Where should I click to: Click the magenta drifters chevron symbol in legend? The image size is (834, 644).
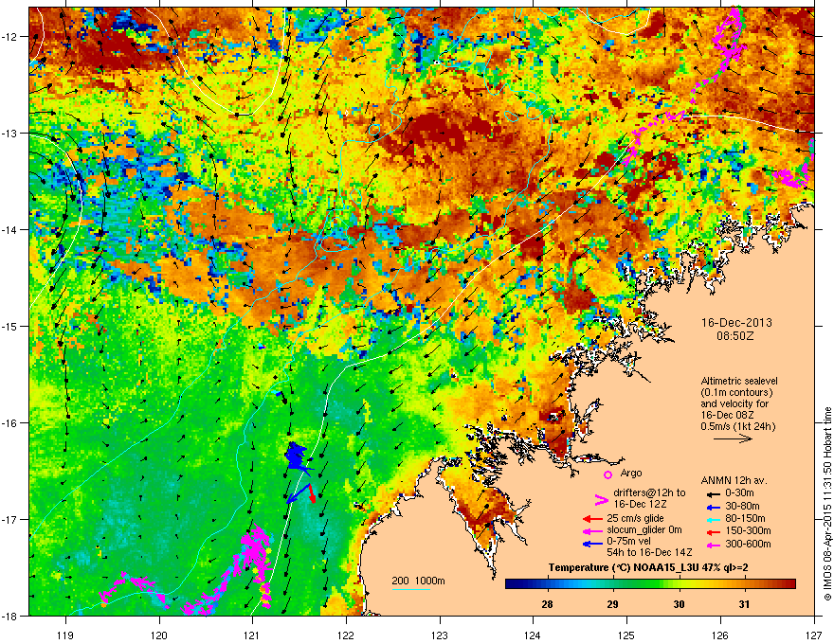tap(601, 501)
